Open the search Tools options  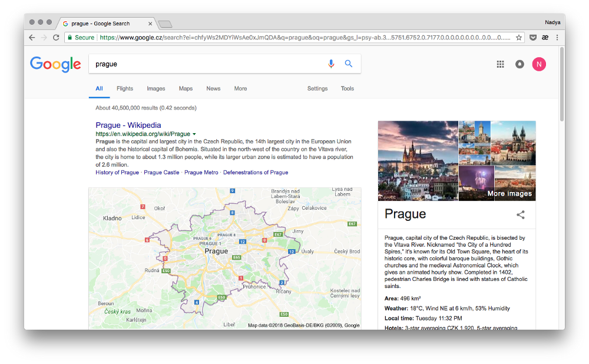[348, 89]
